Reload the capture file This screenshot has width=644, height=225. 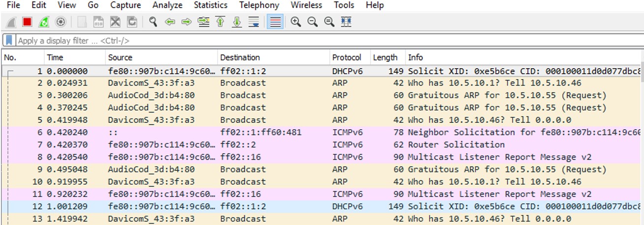[x=132, y=22]
